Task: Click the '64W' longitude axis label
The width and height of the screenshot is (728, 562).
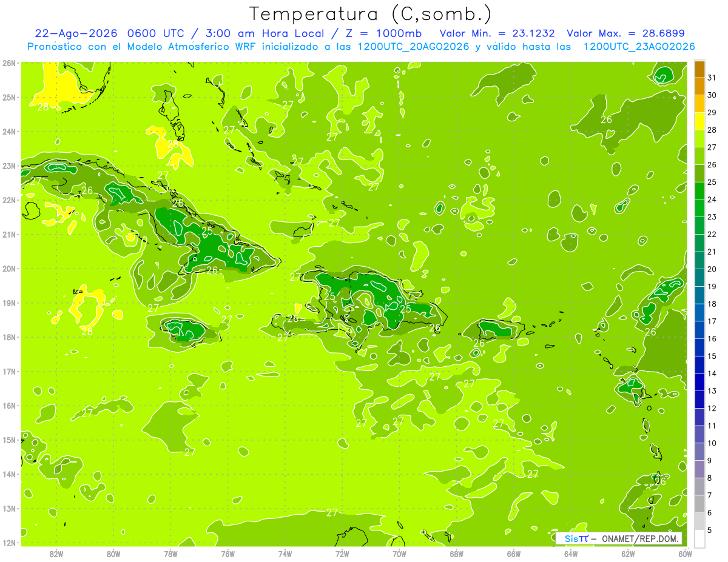Action: [571, 554]
